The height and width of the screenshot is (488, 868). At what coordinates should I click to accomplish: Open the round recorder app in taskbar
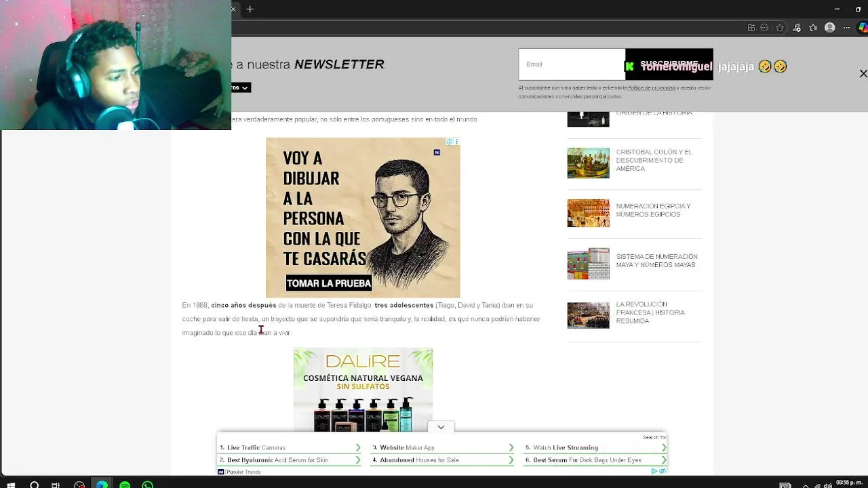pyautogui.click(x=79, y=485)
